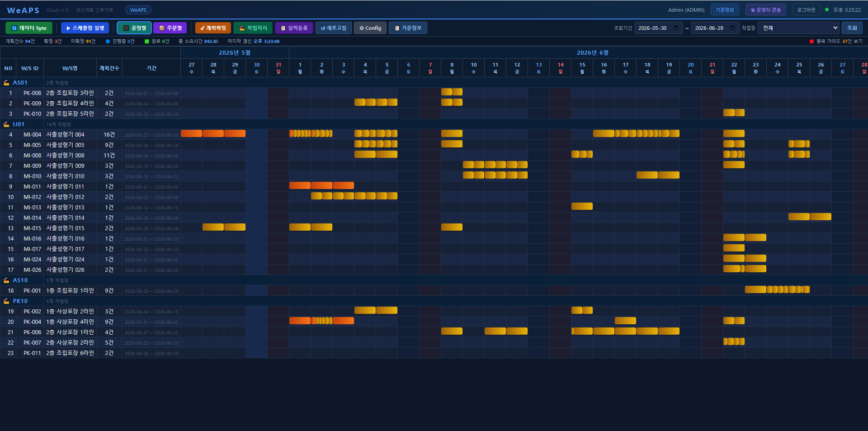Show the 병목 가이드 37건 보기
Screen dimensions: 868x431
[836, 41]
